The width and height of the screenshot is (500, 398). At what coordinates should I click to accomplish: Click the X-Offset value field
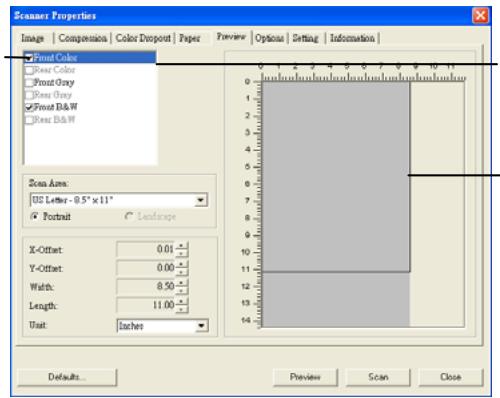(146, 249)
